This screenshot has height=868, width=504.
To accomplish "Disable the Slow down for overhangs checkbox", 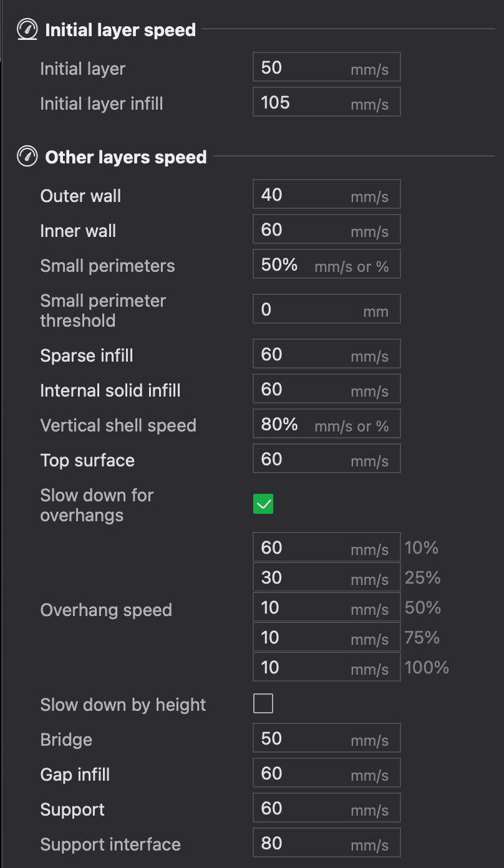I will [x=263, y=504].
